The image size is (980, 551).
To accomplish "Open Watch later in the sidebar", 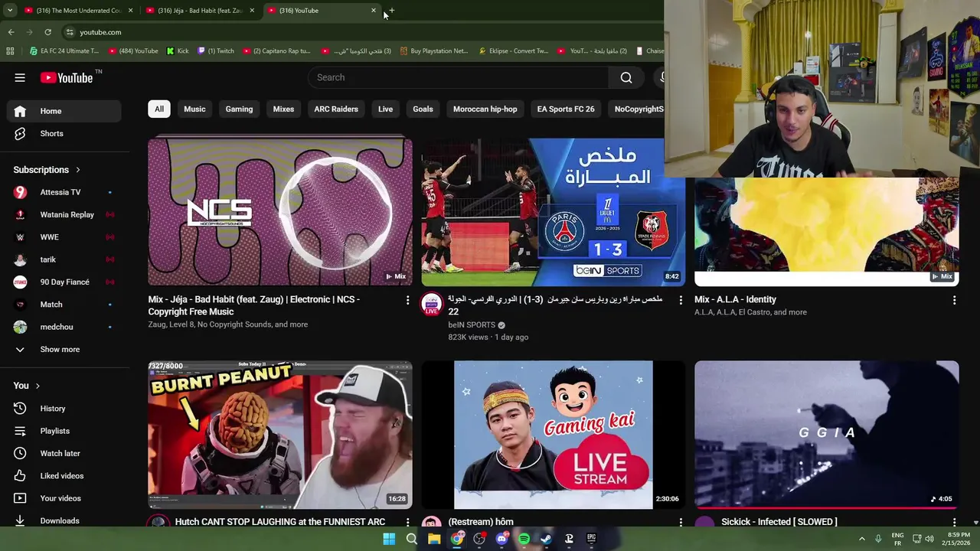I will (64, 453).
